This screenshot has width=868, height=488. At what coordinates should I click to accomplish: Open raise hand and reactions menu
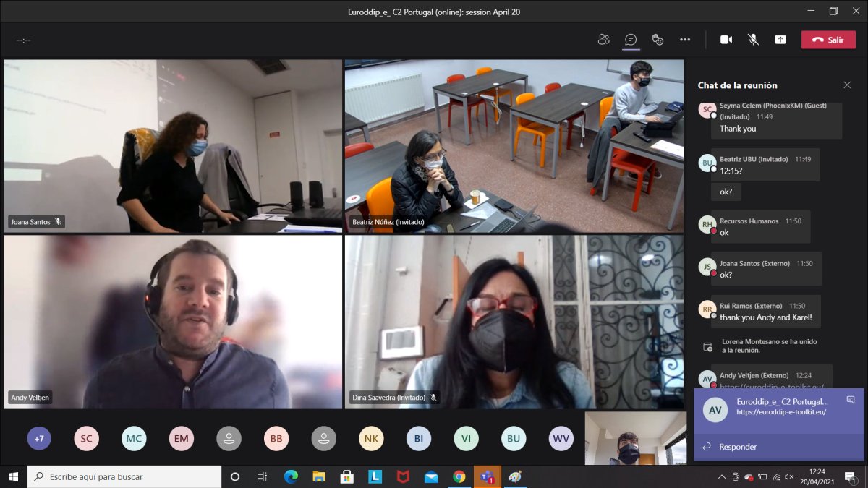(x=658, y=40)
